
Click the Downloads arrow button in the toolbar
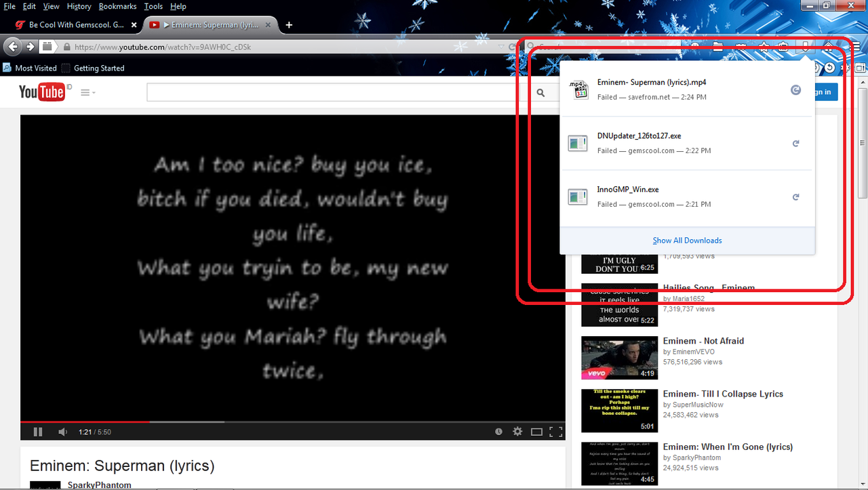pos(805,47)
